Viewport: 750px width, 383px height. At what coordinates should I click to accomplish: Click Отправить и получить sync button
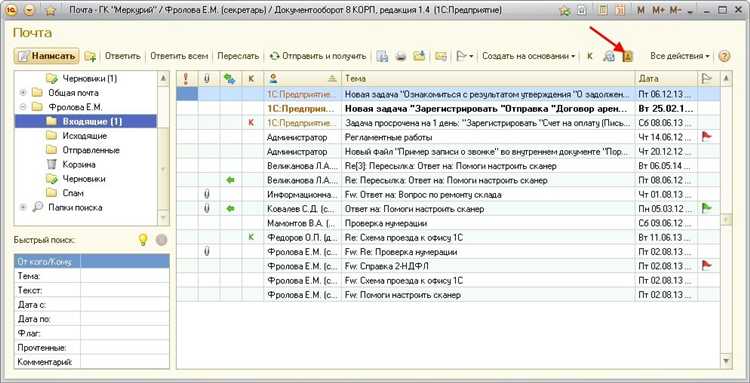click(x=318, y=56)
